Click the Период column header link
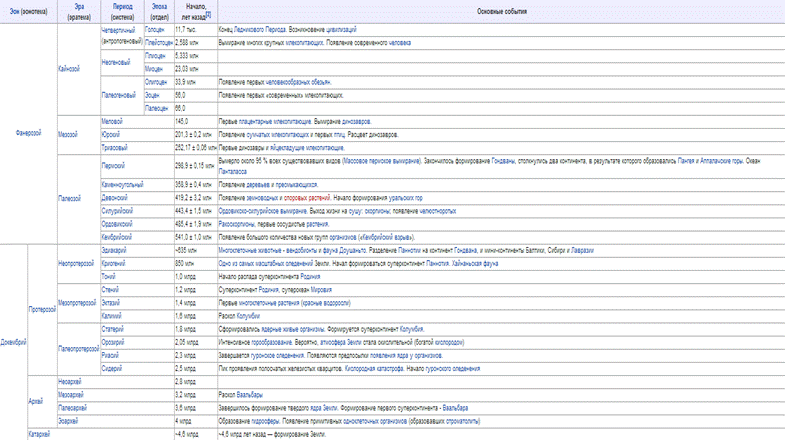 pyautogui.click(x=123, y=7)
